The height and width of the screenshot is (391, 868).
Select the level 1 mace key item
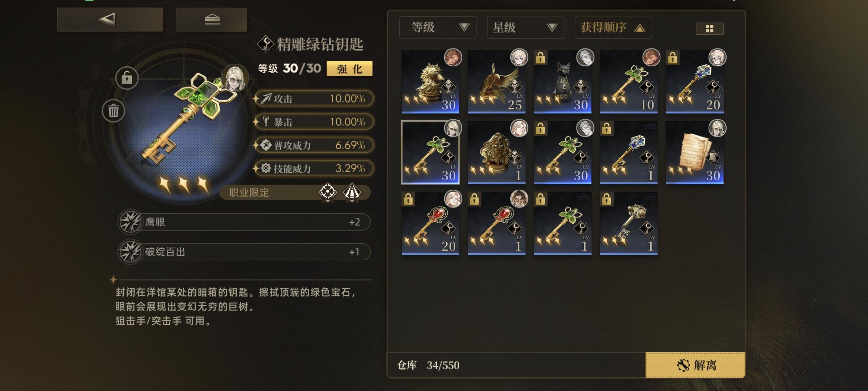pyautogui.click(x=629, y=223)
